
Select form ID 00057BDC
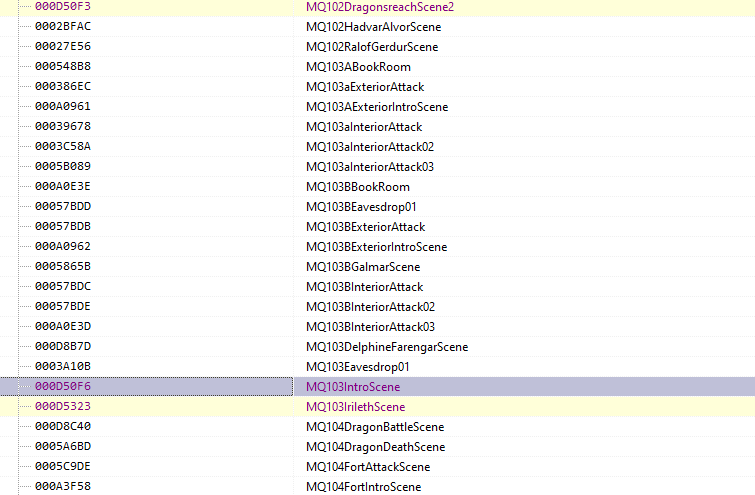click(63, 287)
